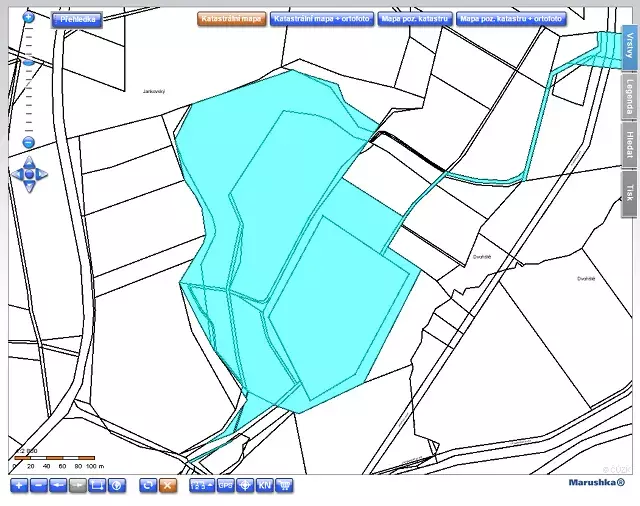This screenshot has height=506, width=640.
Task: Select the Mapa poz. katastru layer
Action: point(413,18)
